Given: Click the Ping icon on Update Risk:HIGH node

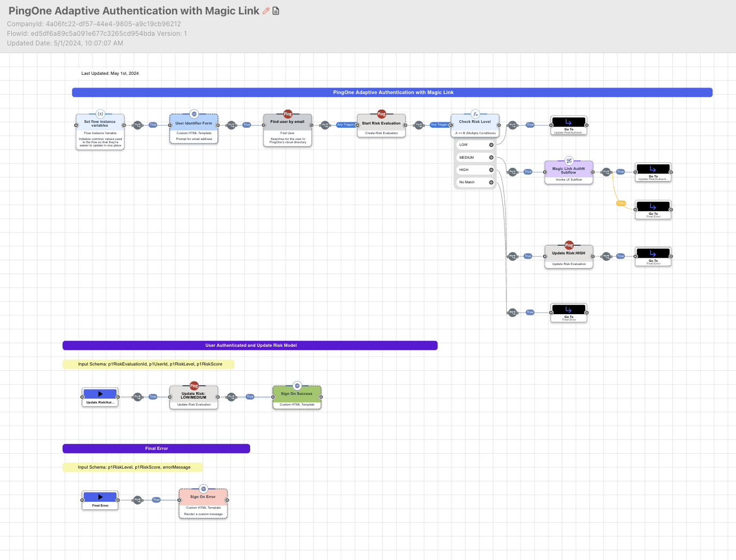Looking at the screenshot, I should [x=569, y=245].
